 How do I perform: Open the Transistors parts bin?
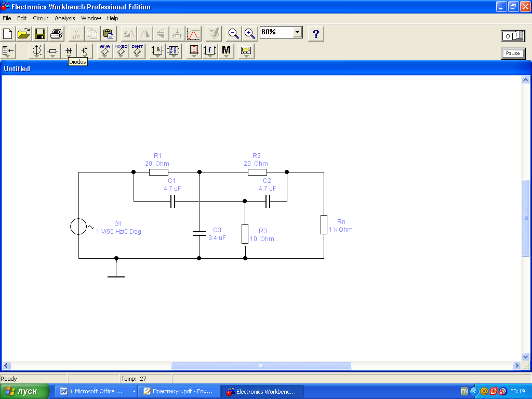click(85, 51)
